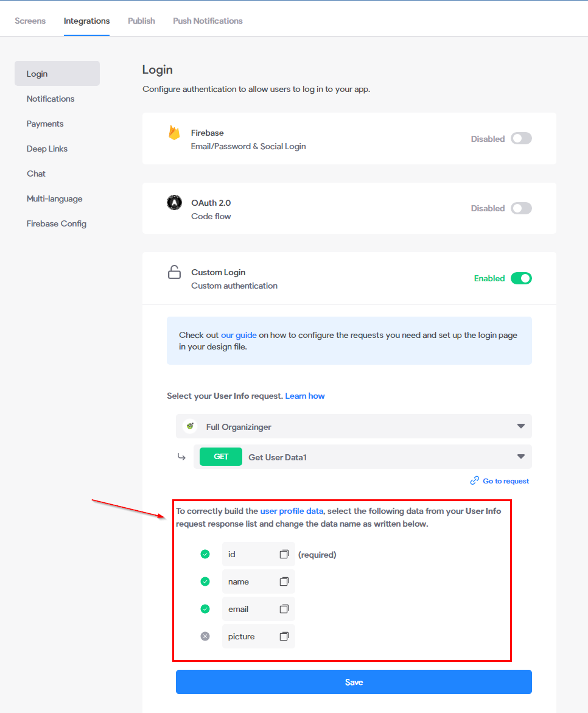
Task: Open the Get User Data1 request dropdown
Action: click(362, 457)
